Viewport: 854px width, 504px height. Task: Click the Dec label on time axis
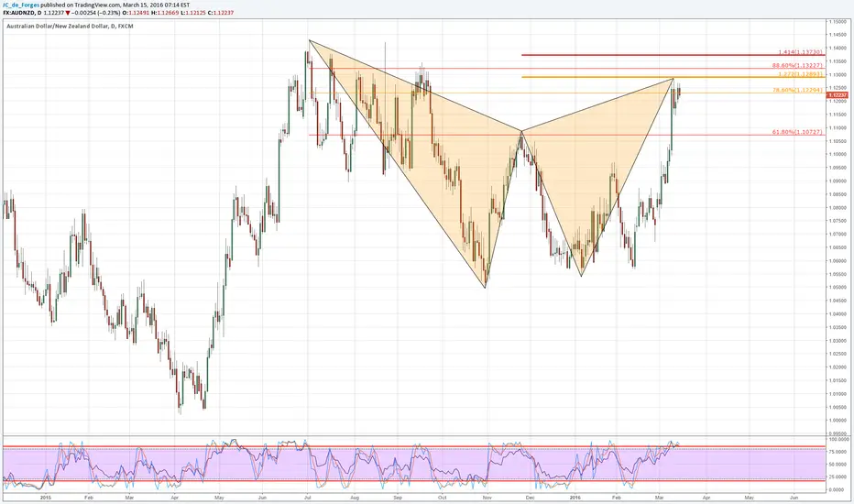click(x=530, y=498)
